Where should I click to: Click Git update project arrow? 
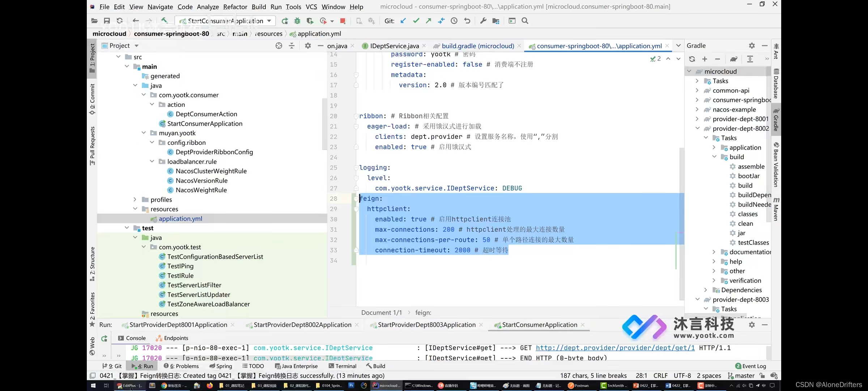click(403, 21)
